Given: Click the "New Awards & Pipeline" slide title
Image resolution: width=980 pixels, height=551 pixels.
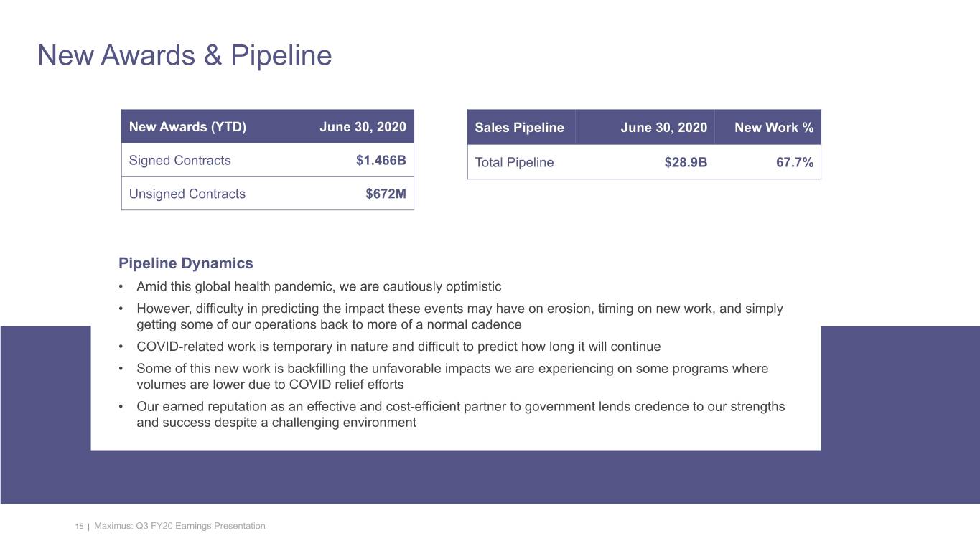Looking at the screenshot, I should 185,55.
